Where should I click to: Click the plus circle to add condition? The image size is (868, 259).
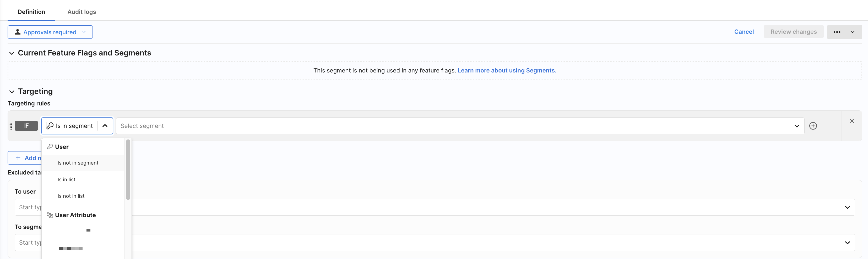(x=813, y=126)
